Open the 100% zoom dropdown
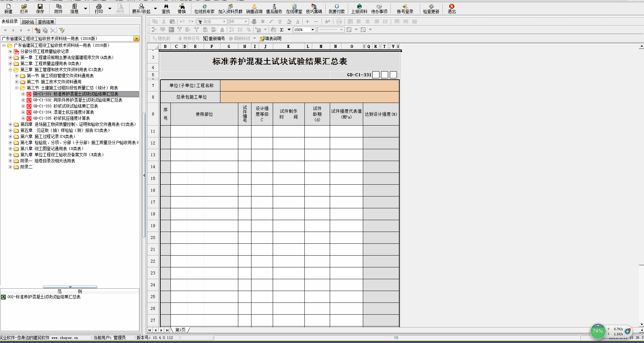The image size is (644, 343). [313, 30]
